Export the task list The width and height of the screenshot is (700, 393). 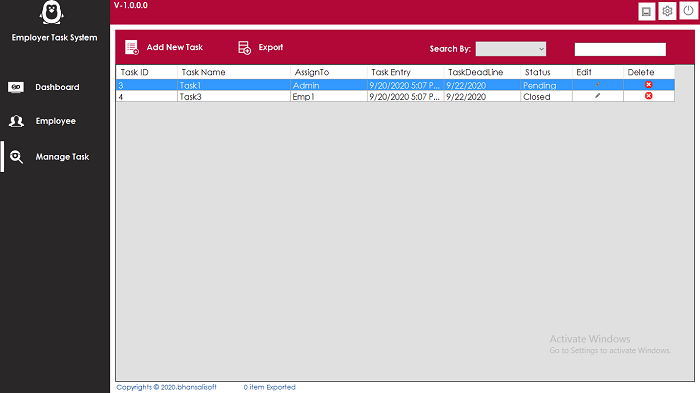[x=271, y=47]
